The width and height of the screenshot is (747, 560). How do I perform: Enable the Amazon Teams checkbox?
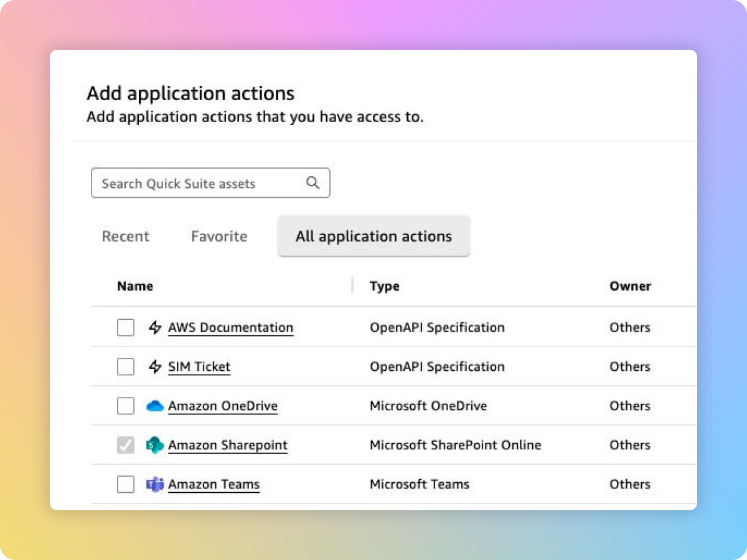click(x=126, y=484)
